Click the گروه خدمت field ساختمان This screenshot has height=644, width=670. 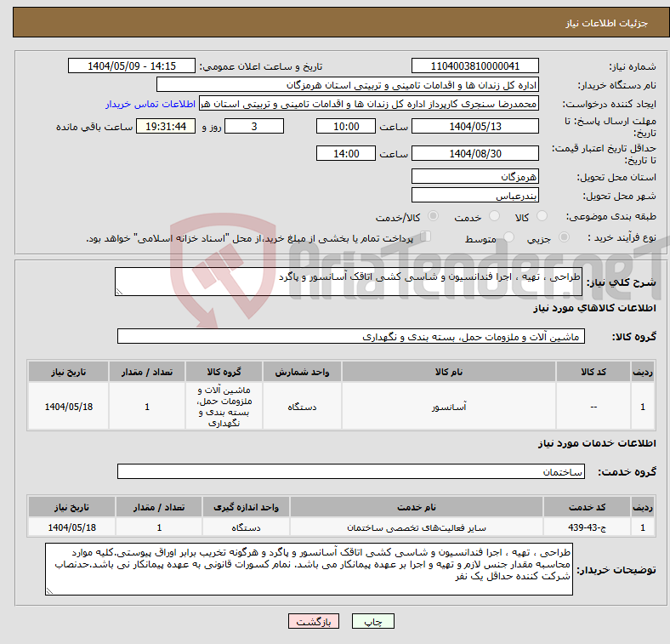pos(351,471)
